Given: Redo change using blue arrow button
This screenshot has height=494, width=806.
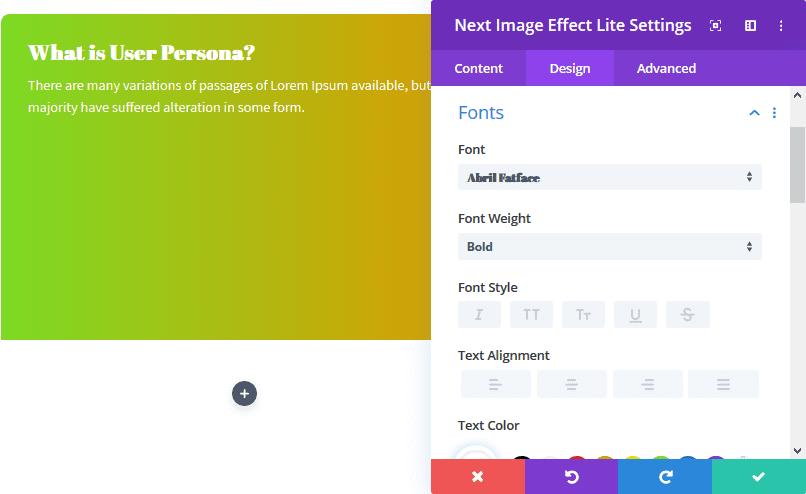Looking at the screenshot, I should tap(665, 477).
